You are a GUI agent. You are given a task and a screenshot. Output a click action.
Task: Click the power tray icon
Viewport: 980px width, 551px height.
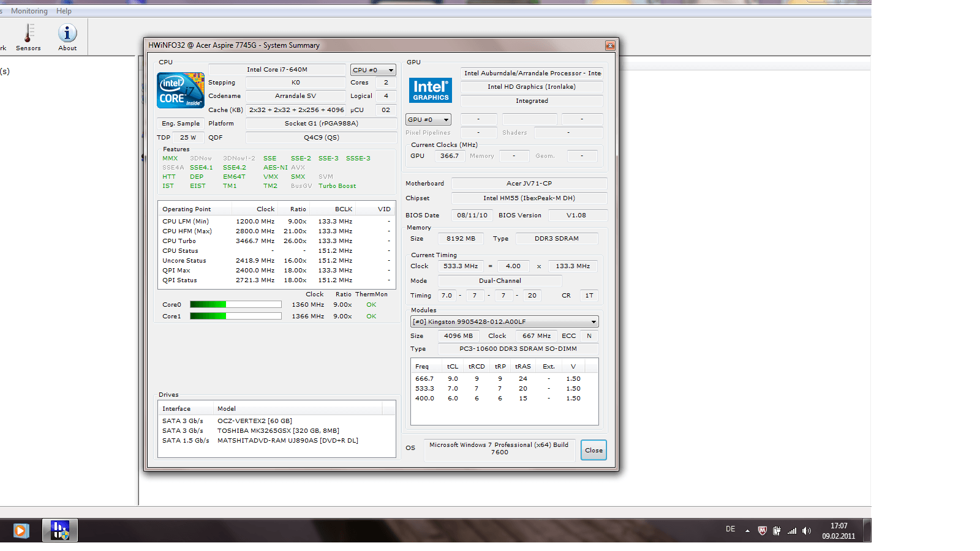777,531
